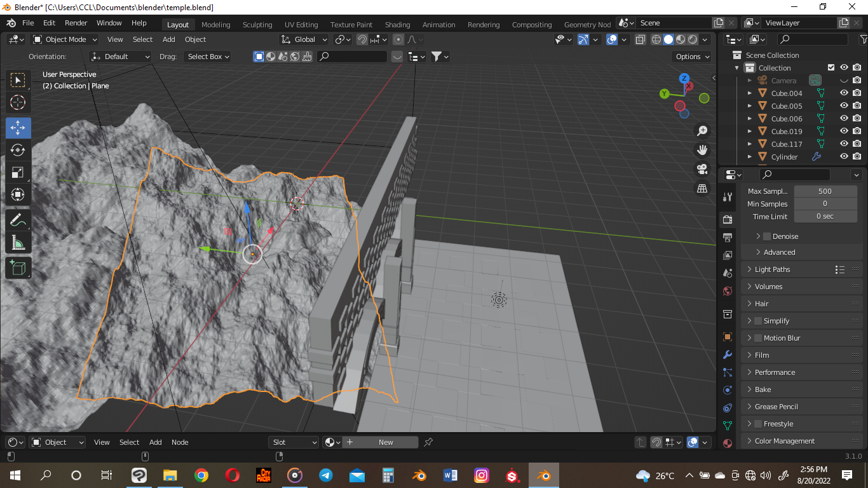The width and height of the screenshot is (868, 488).
Task: Open the Help menu
Action: [x=139, y=23]
